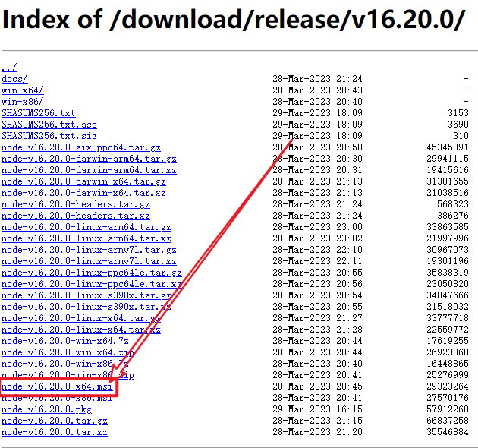
Task: Download node-v16.20.0-aix-ppc64.tar.gz
Action: tap(80, 147)
